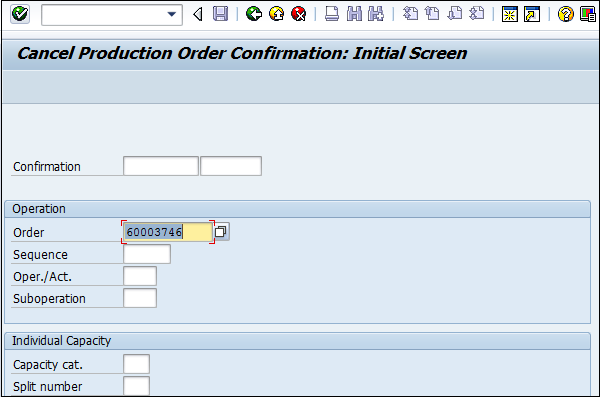Click the red Cancel icon
Viewport: 600px width, 397px height.
[x=298, y=14]
